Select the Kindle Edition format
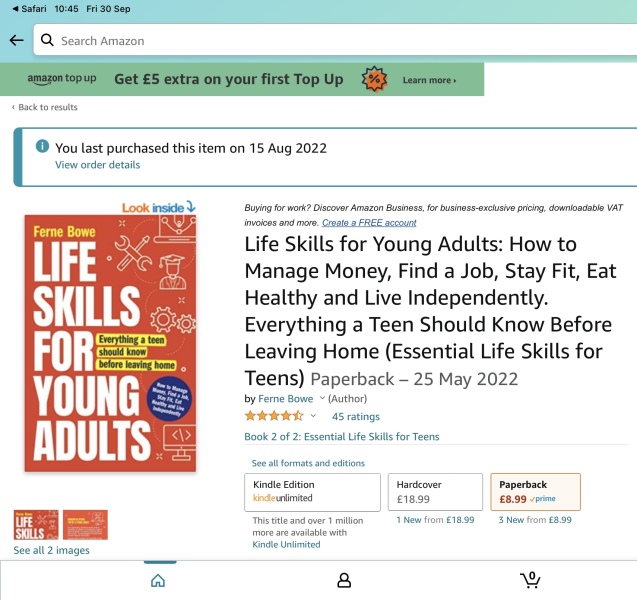 coord(312,492)
